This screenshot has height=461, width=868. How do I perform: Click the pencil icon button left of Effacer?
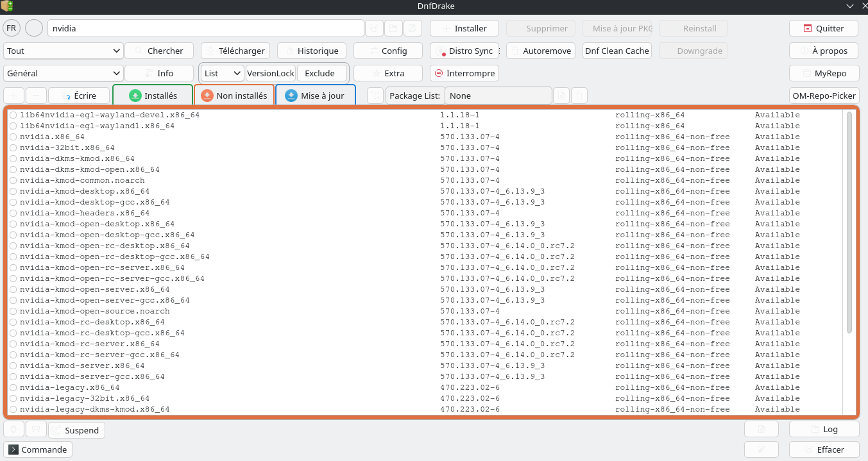pyautogui.click(x=762, y=449)
